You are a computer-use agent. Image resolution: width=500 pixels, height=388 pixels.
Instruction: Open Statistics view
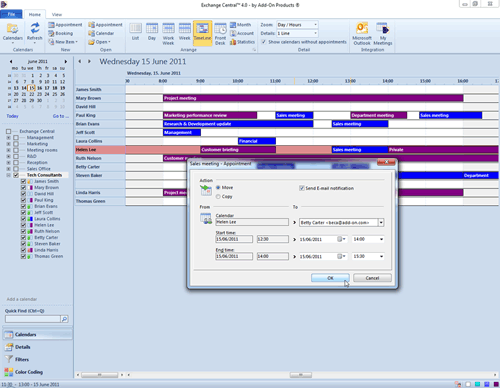(x=242, y=42)
